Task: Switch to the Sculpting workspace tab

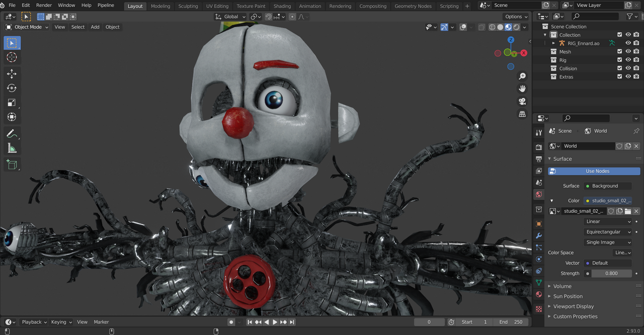Action: 188,6
